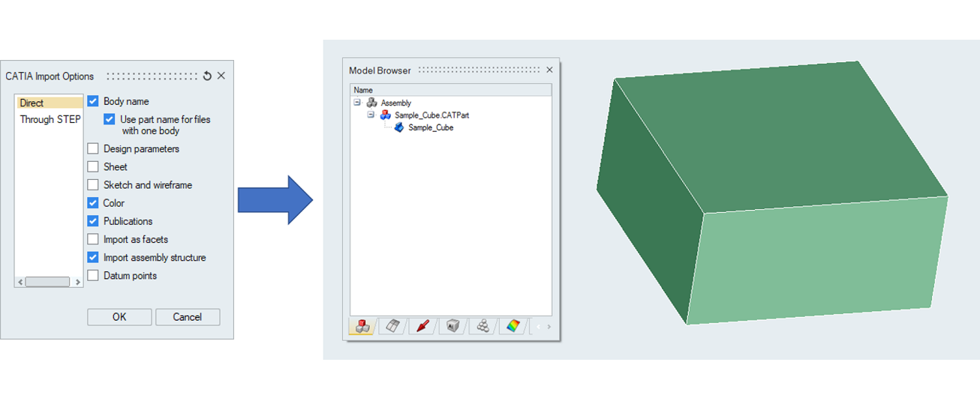Toggle Use part name for files with one body
980x407 pixels.
[x=110, y=119]
